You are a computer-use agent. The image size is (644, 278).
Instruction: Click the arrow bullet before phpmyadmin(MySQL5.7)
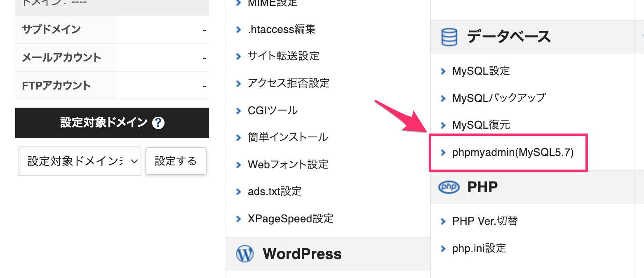[443, 153]
